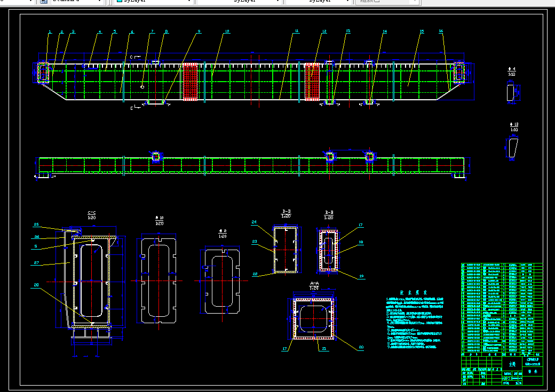The image size is (555, 392).
Task: Click the 技术要求 notes heading
Action: 414,293
